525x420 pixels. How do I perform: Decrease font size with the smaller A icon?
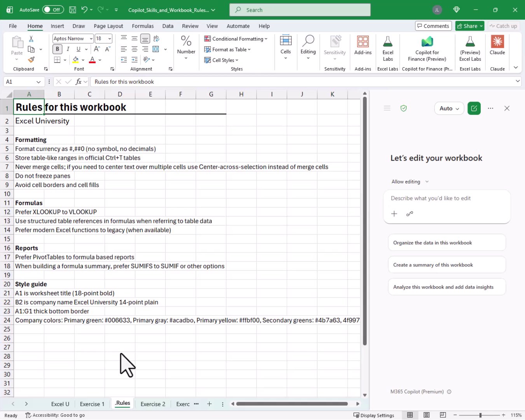pyautogui.click(x=108, y=49)
